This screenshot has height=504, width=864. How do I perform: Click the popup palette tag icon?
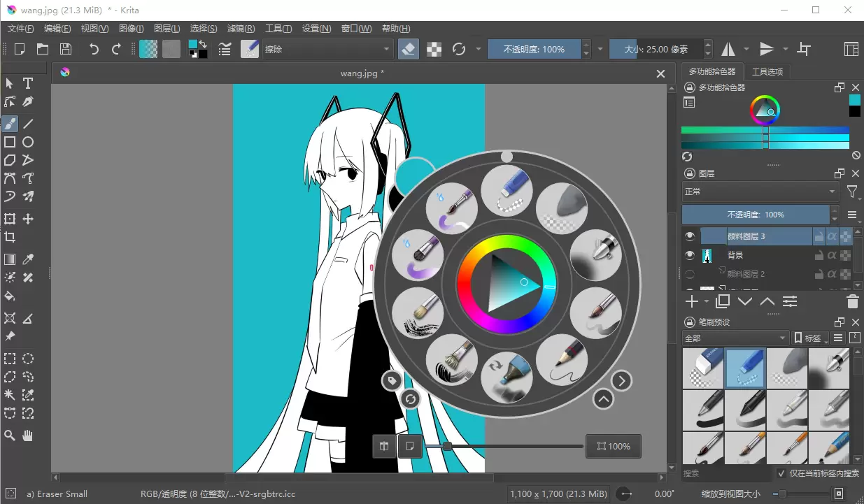tap(392, 380)
